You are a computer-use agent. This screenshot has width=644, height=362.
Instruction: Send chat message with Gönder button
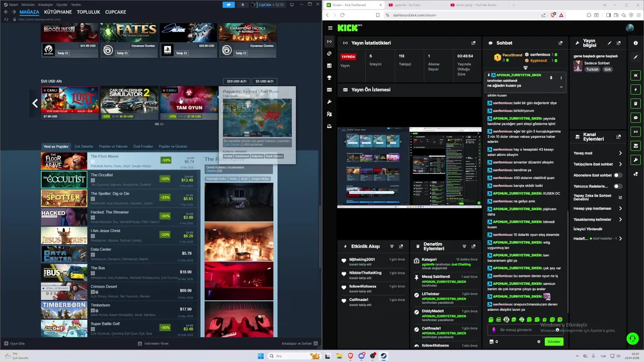554,342
